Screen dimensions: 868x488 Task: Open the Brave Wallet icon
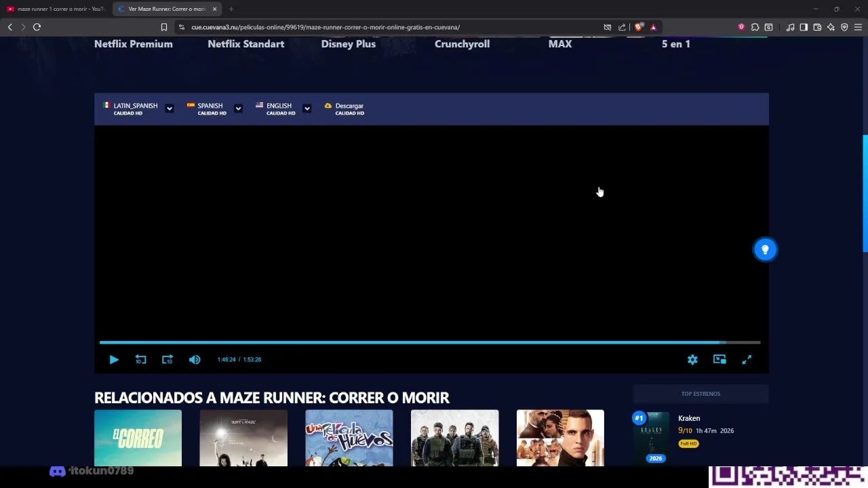tap(817, 27)
